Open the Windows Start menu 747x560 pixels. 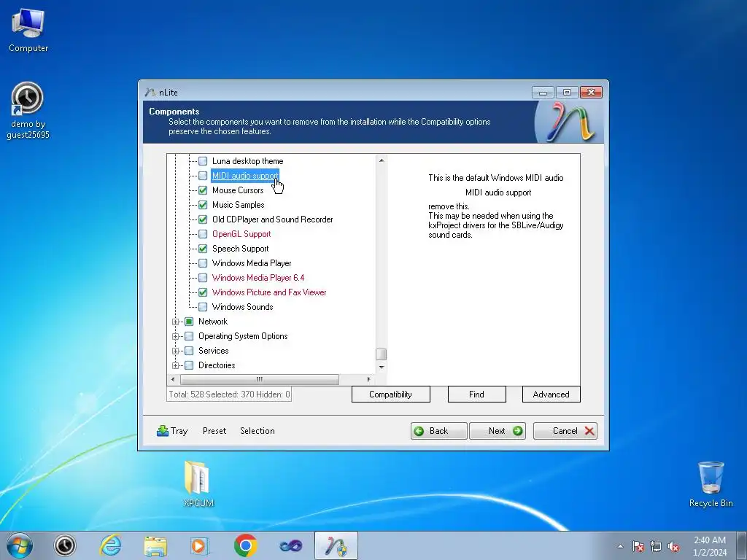(x=20, y=545)
